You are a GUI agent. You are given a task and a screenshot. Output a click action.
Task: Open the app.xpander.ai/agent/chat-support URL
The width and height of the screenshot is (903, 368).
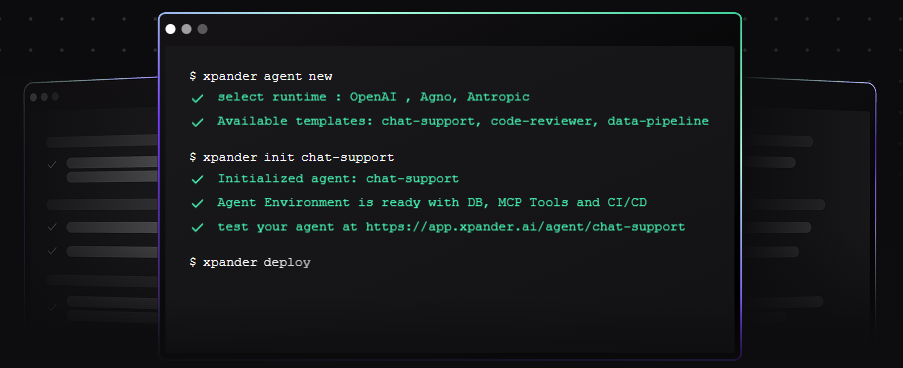coord(525,227)
